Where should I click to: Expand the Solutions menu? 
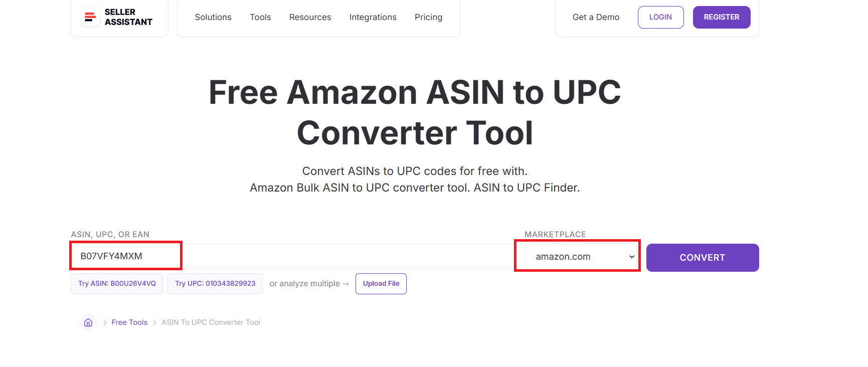213,17
